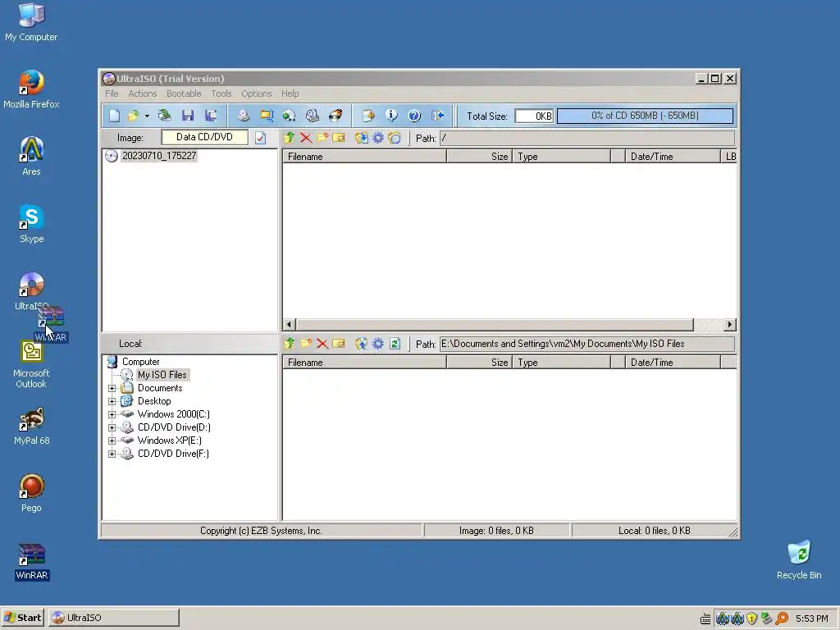Screen dimensions: 840x630
Task: Click the blue floppy Save icon
Action: 188,116
